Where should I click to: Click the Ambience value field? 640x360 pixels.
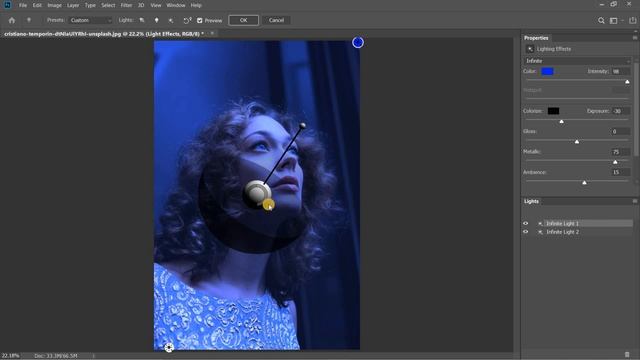[x=620, y=172]
